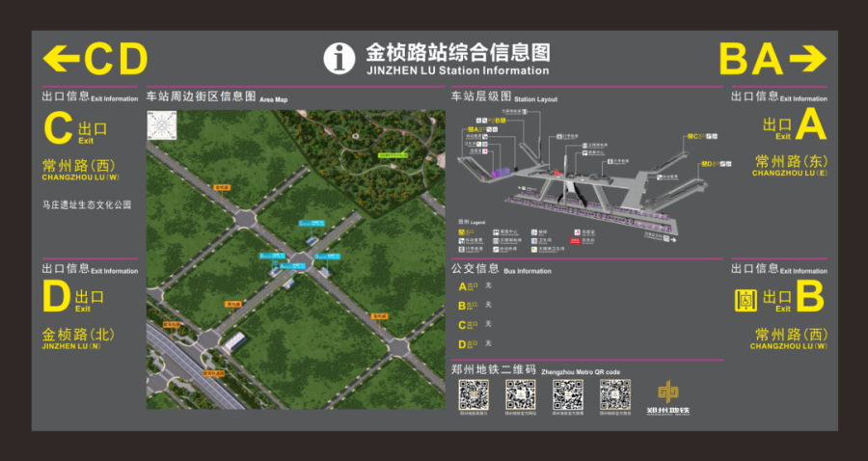Click the fourth QR code nearest the logo
868x461 pixels.
click(x=614, y=393)
